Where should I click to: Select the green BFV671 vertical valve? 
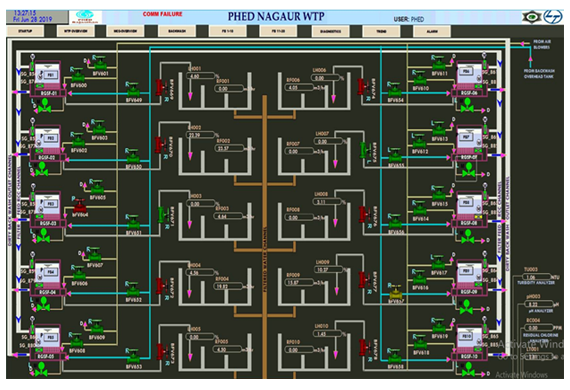point(161,215)
